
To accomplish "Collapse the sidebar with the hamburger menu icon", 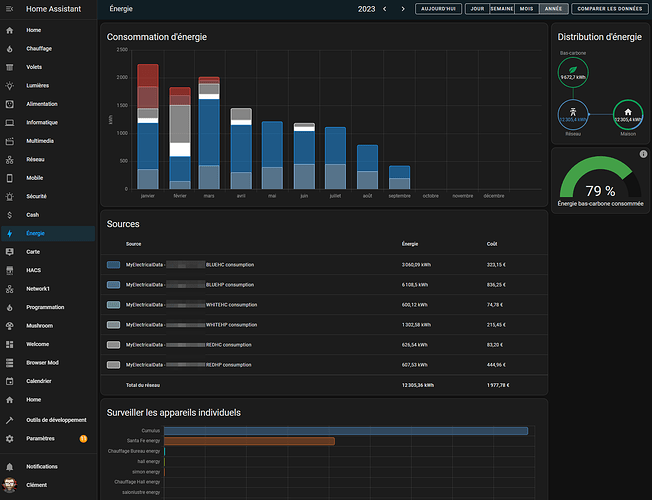I will pos(10,8).
